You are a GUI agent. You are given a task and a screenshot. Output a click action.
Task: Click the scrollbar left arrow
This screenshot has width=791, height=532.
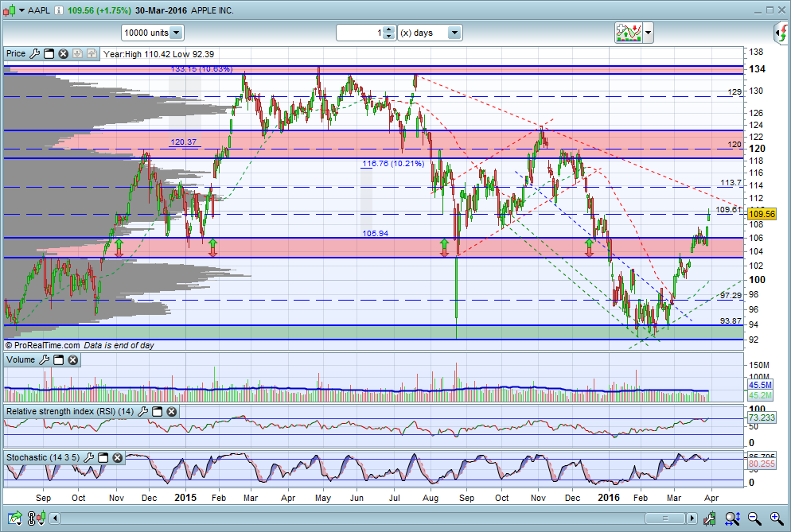(x=55, y=518)
